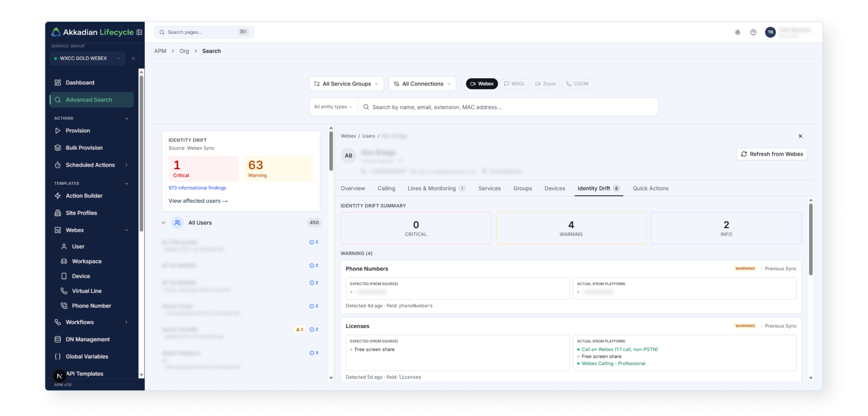The height and width of the screenshot is (416, 868).
Task: Clear service group with X icon
Action: pos(133,58)
